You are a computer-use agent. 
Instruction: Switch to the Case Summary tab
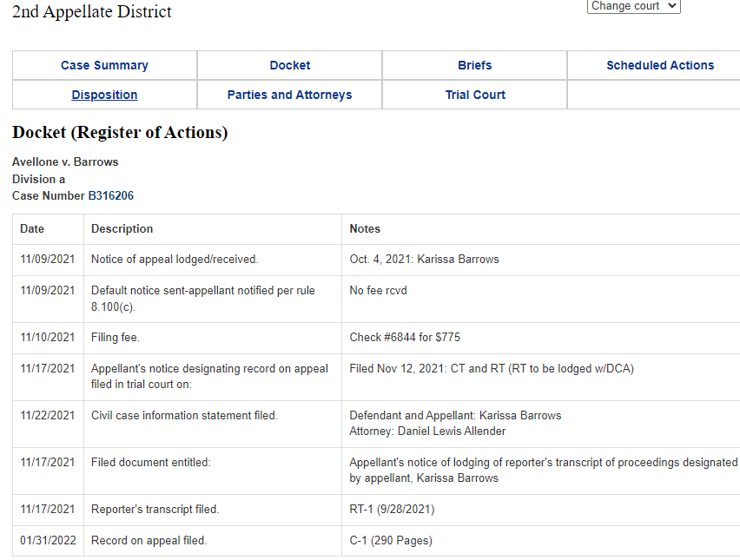tap(104, 65)
